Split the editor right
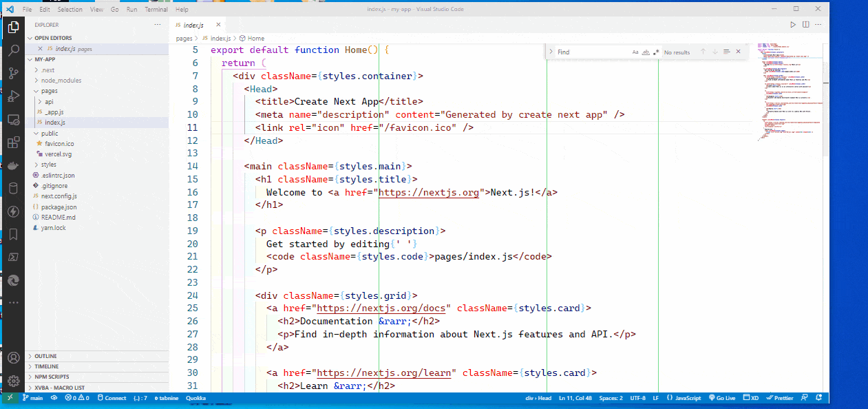This screenshot has width=868, height=409. click(x=806, y=25)
